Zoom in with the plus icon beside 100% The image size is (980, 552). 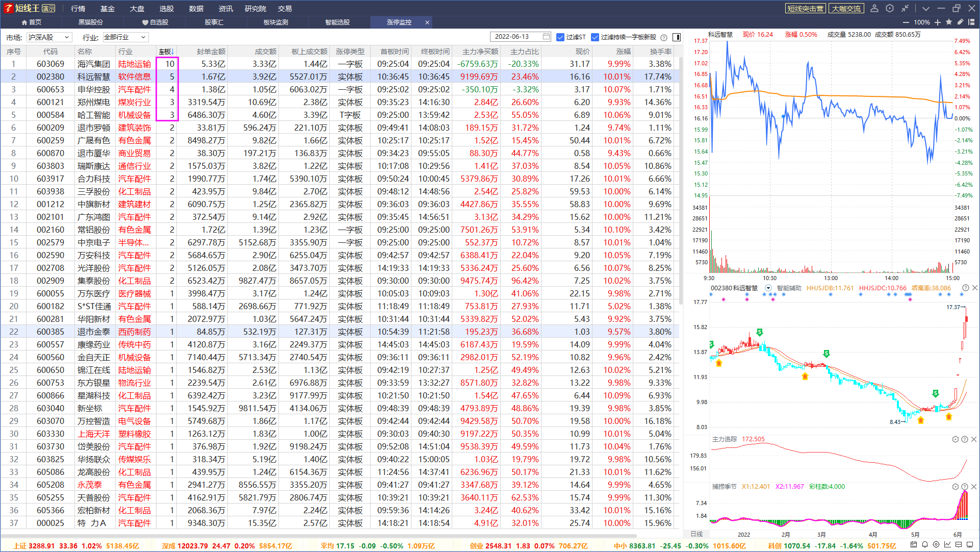938,22
